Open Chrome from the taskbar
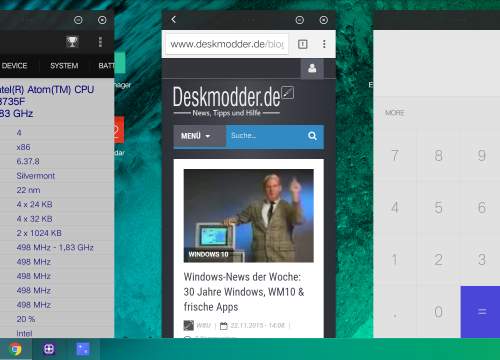 15,349
